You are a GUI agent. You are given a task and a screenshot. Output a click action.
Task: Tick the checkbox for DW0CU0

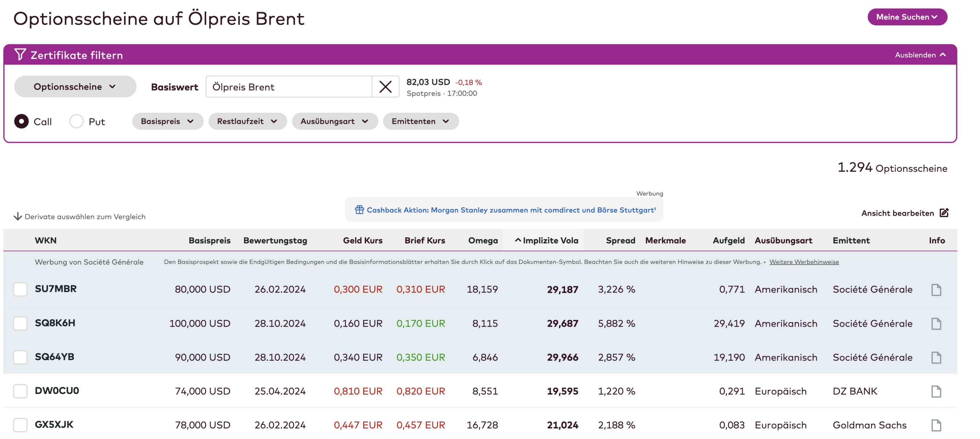20,391
